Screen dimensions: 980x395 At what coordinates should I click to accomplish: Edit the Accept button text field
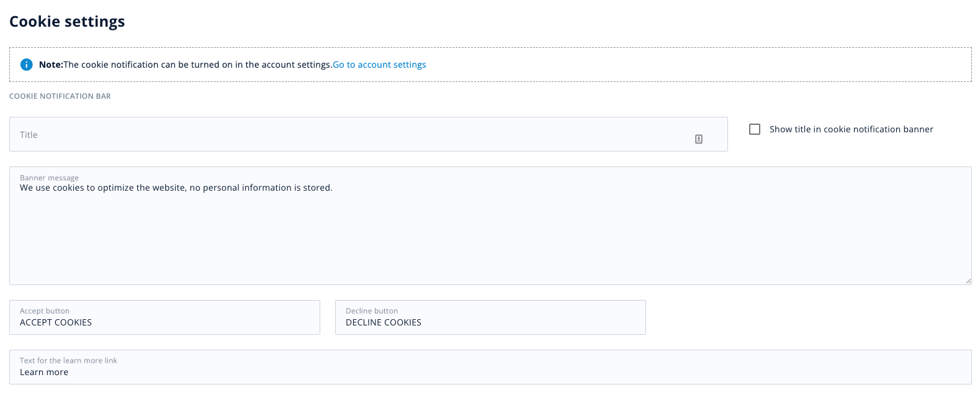pos(164,317)
